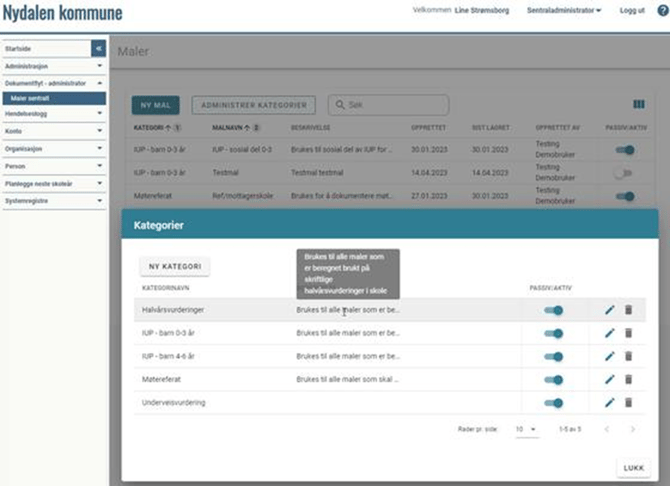The image size is (670, 486).
Task: Expand the Administrasjon sidebar section
Action: point(52,66)
